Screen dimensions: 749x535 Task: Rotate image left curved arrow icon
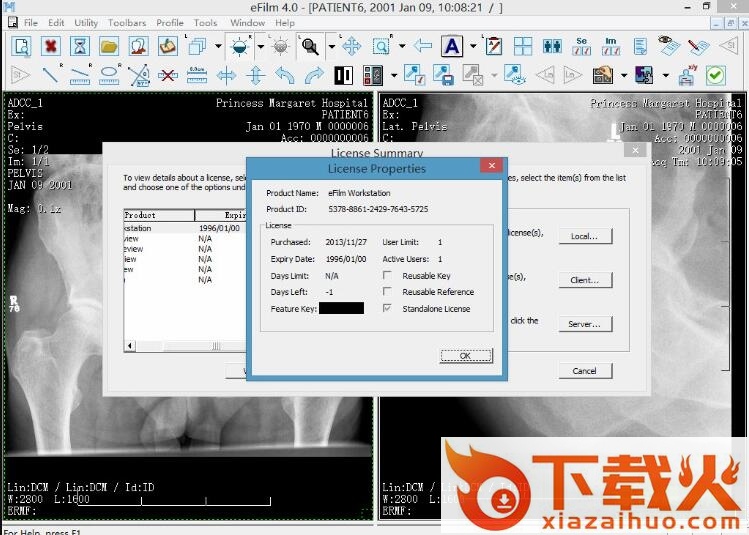pos(285,75)
